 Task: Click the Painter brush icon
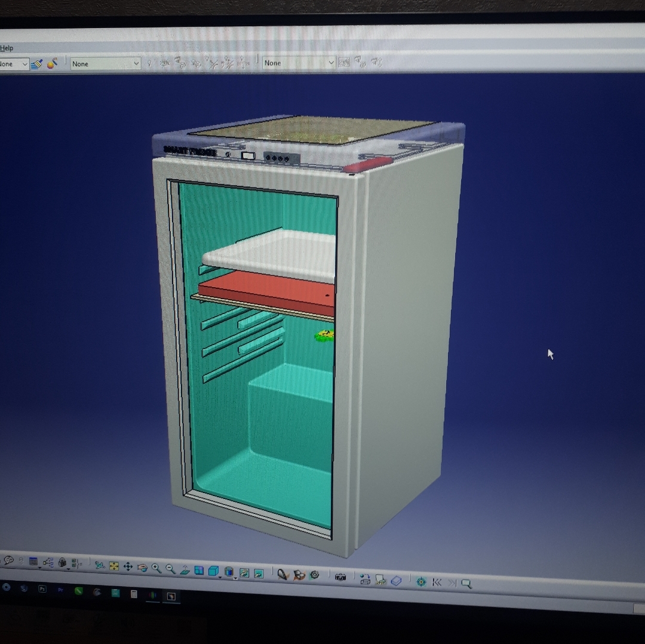tap(36, 64)
